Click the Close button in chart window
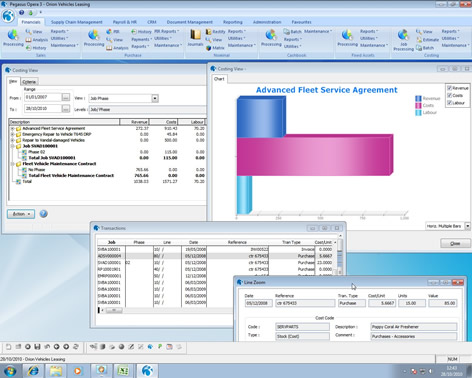The image size is (472, 378). click(455, 243)
